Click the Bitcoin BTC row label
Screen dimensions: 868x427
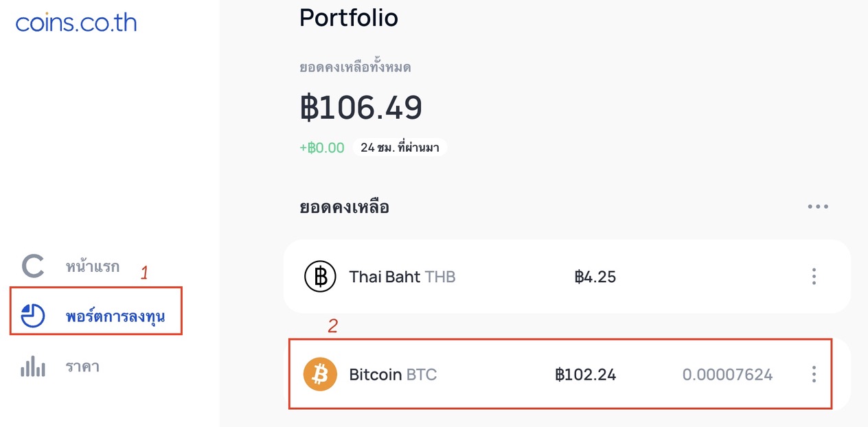click(x=393, y=375)
